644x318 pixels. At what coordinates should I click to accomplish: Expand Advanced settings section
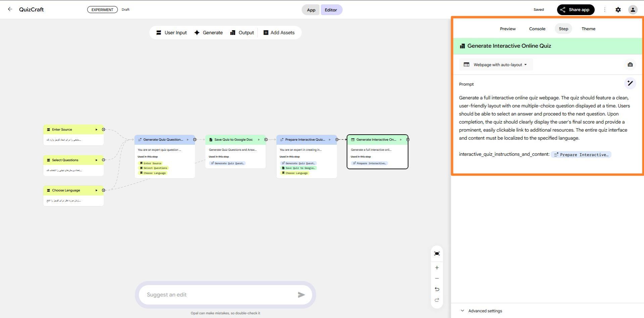(x=485, y=311)
